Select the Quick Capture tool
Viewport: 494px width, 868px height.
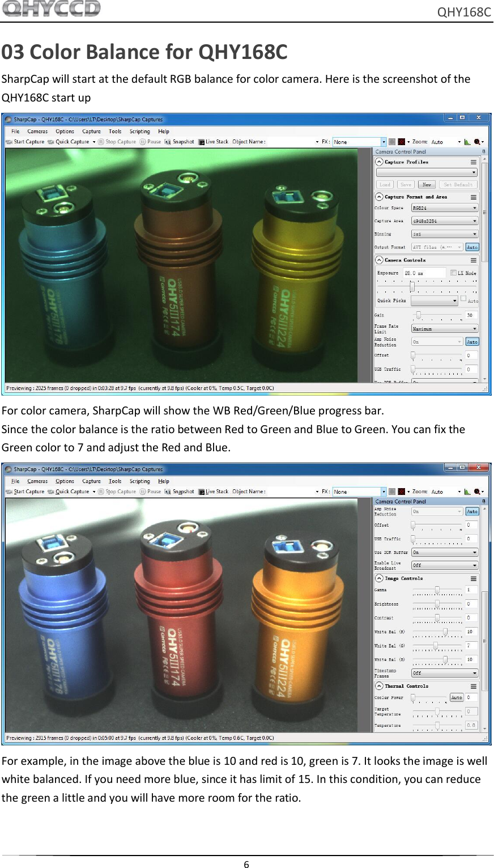(69, 141)
